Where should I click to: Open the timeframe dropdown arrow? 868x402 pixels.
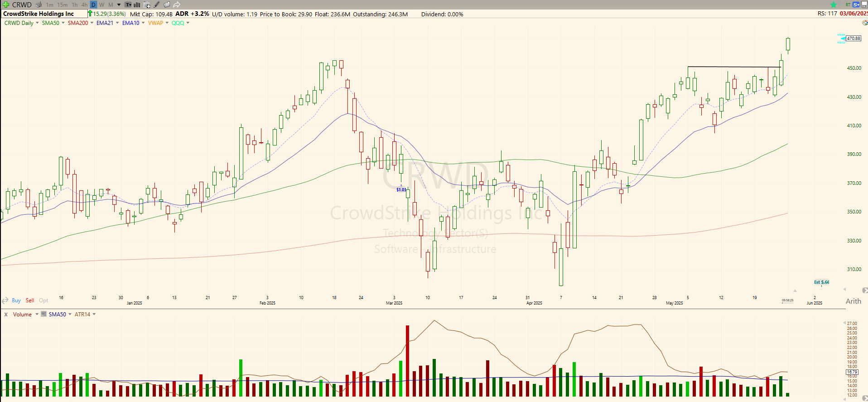[x=119, y=5]
